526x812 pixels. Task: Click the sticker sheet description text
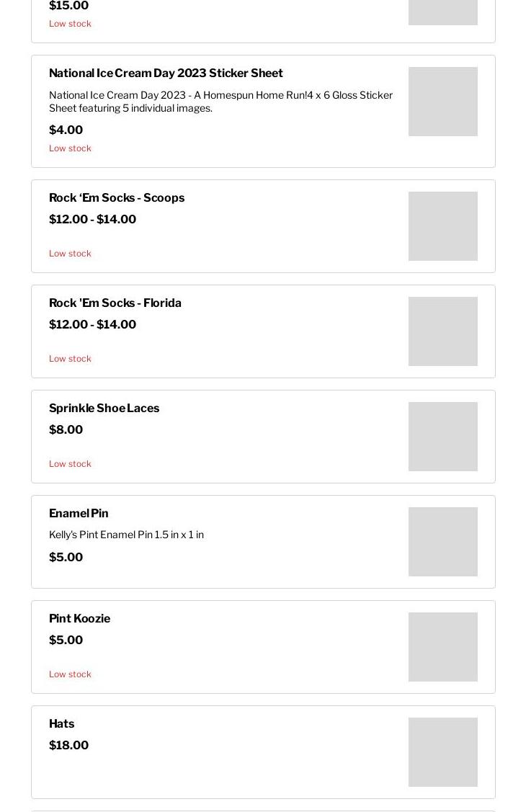tap(220, 102)
